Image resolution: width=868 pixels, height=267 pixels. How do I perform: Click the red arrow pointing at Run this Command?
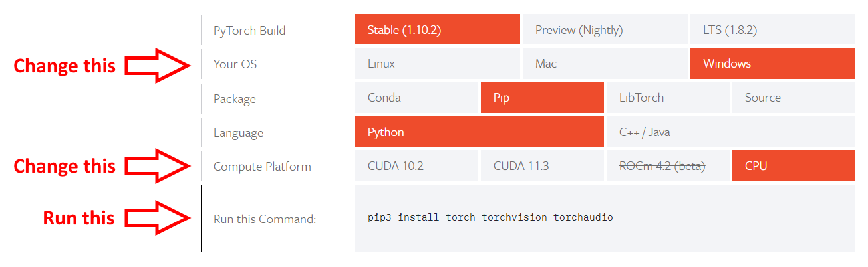click(158, 217)
